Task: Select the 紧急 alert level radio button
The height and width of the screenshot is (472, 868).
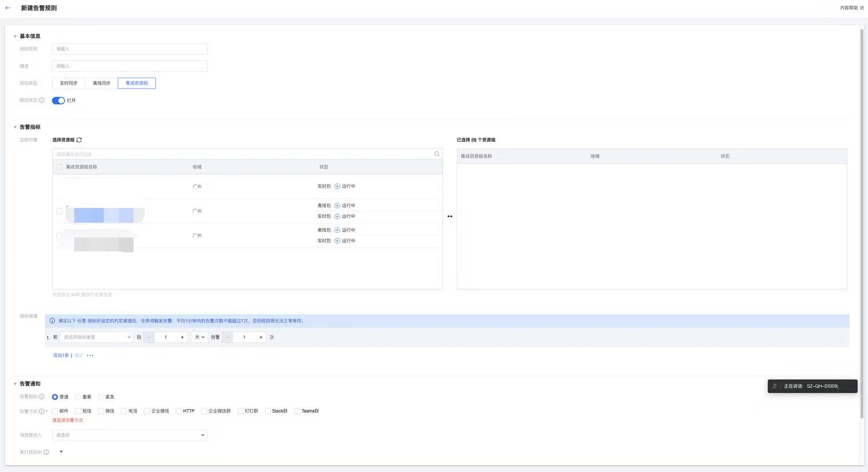Action: [101, 397]
